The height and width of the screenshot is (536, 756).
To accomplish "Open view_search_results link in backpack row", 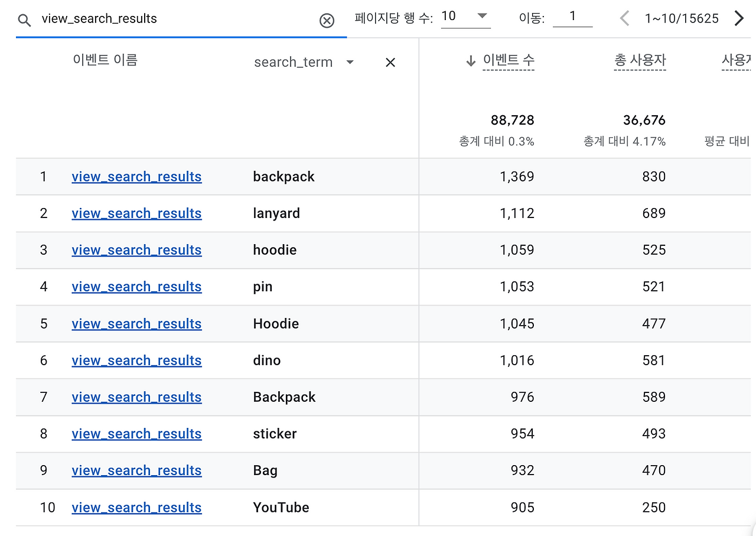I will (x=136, y=177).
